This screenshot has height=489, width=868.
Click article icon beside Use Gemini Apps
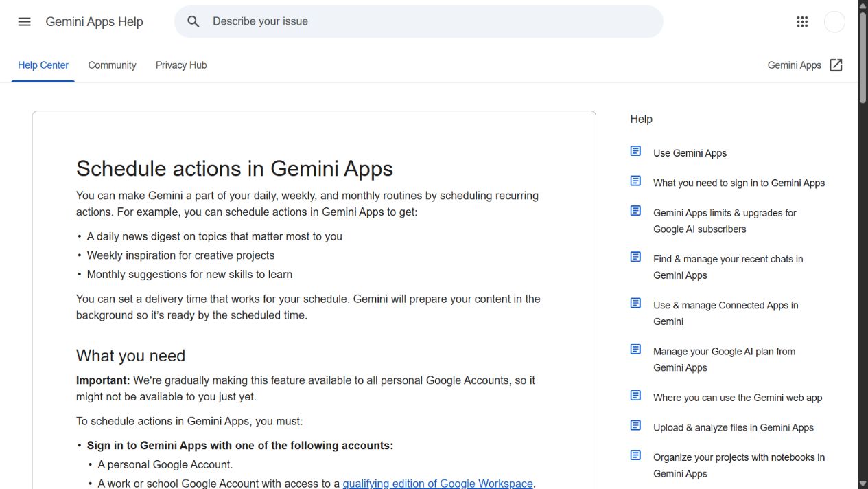(635, 151)
